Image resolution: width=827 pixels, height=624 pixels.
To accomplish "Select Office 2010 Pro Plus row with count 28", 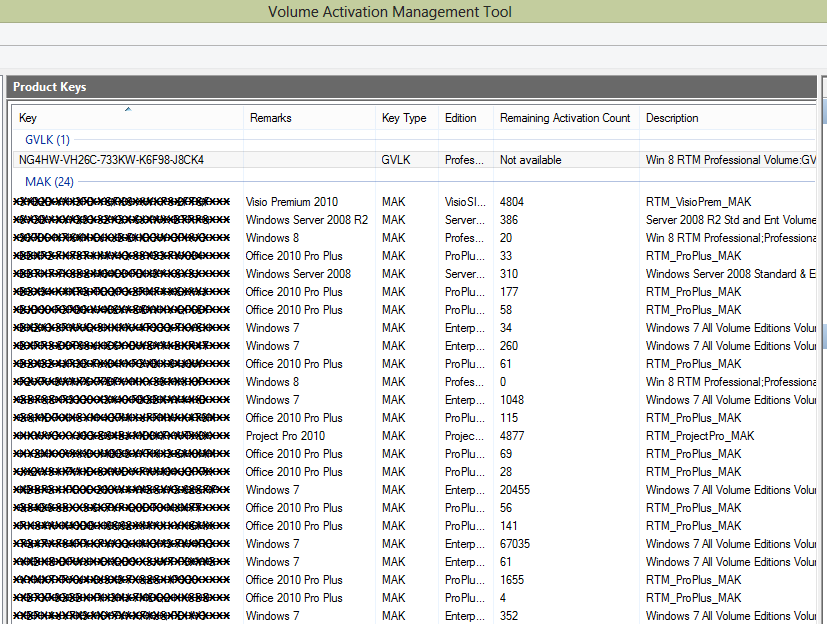I will click(x=414, y=472).
